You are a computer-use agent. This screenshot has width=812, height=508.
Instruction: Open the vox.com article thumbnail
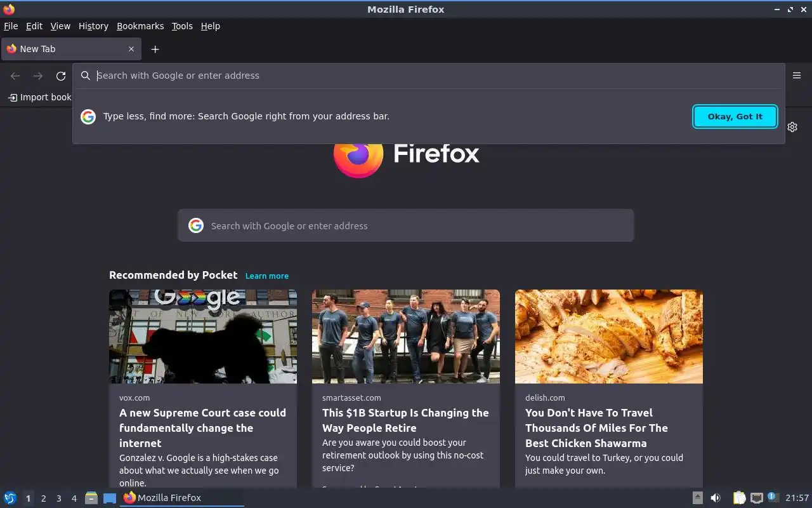pos(203,337)
